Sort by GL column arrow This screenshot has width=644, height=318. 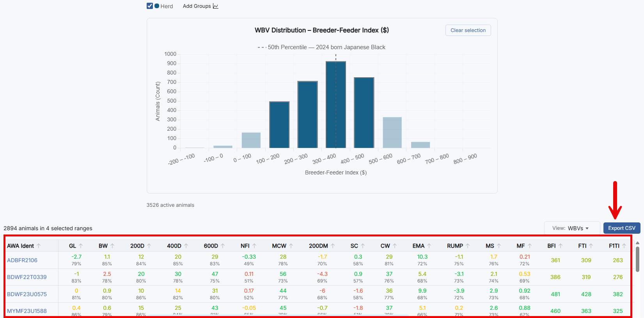(x=81, y=246)
